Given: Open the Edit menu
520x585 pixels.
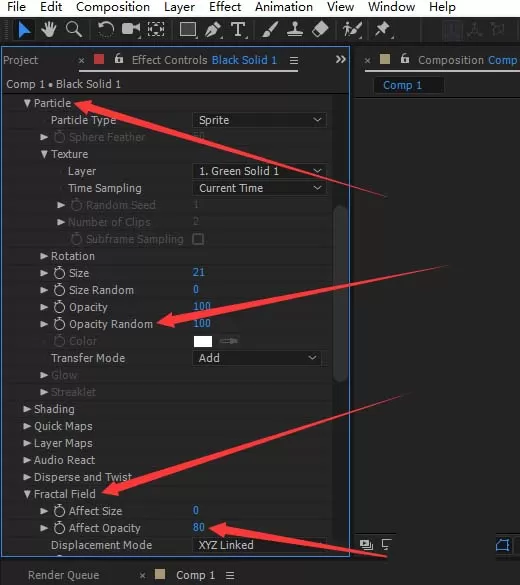Looking at the screenshot, I should (51, 7).
